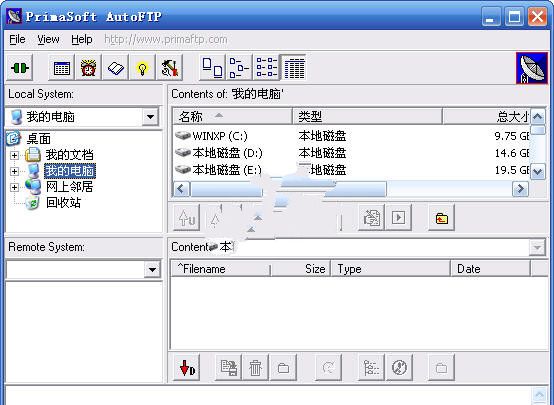Open the tools wrench and hammer icon
The height and width of the screenshot is (405, 554).
[x=170, y=67]
